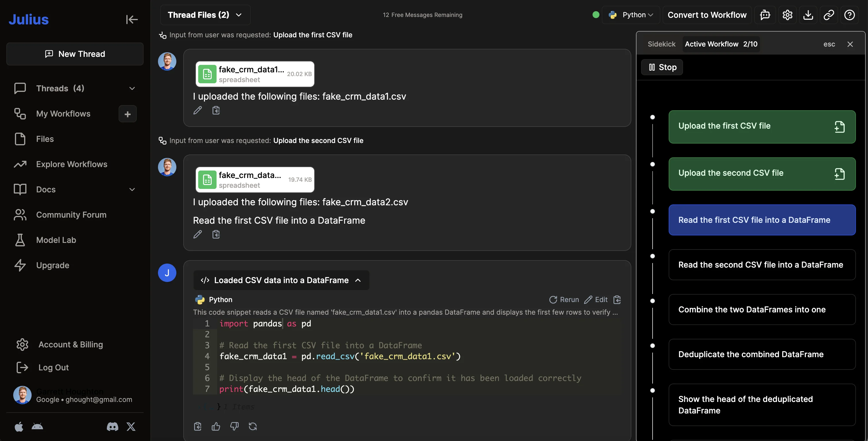Viewport: 868px width, 441px height.
Task: Click the regenerate response icon below the code
Action: click(x=253, y=427)
